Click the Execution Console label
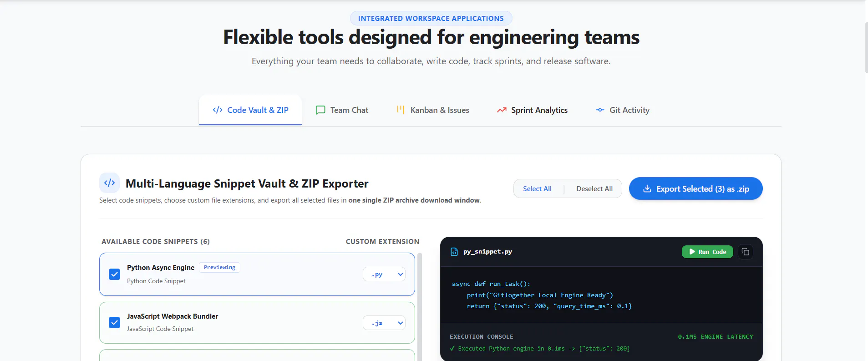Image resolution: width=868 pixels, height=361 pixels. click(x=481, y=336)
